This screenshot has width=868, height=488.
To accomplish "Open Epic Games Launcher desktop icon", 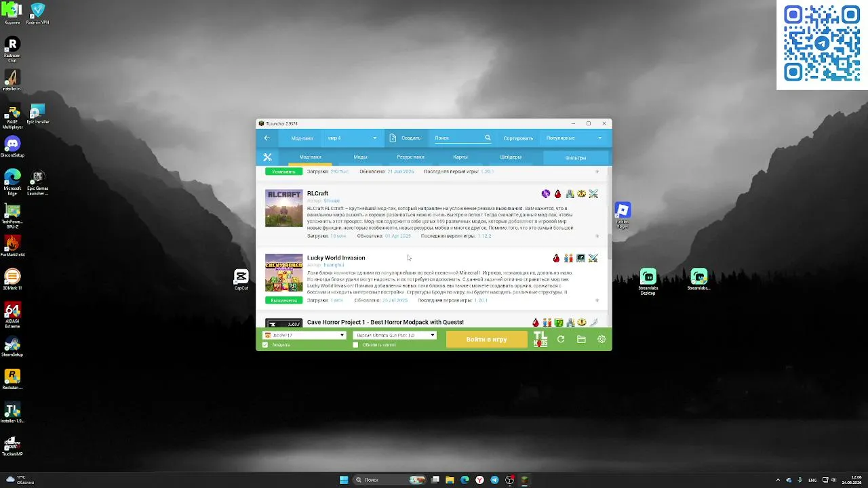I will [x=37, y=183].
